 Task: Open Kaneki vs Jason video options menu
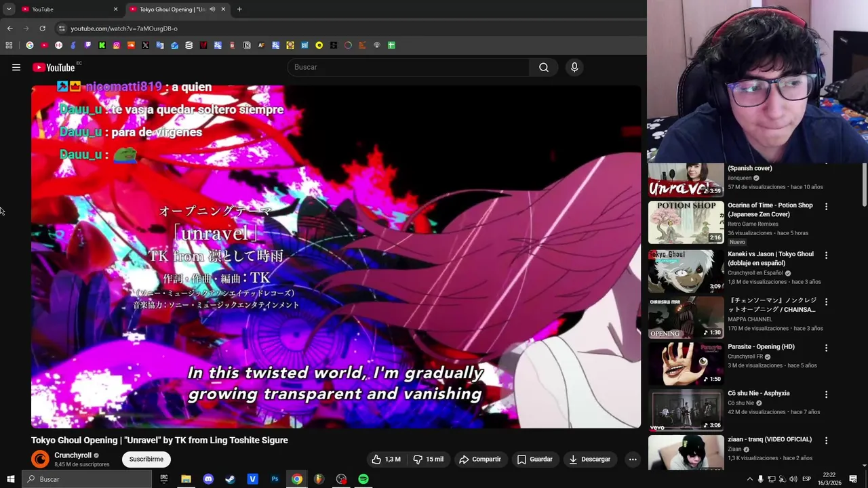tap(826, 255)
